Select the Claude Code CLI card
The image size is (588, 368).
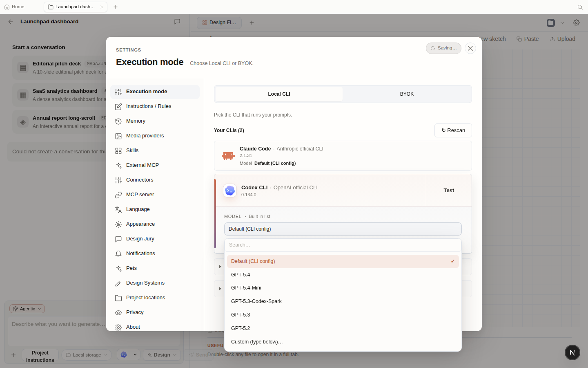(x=343, y=156)
